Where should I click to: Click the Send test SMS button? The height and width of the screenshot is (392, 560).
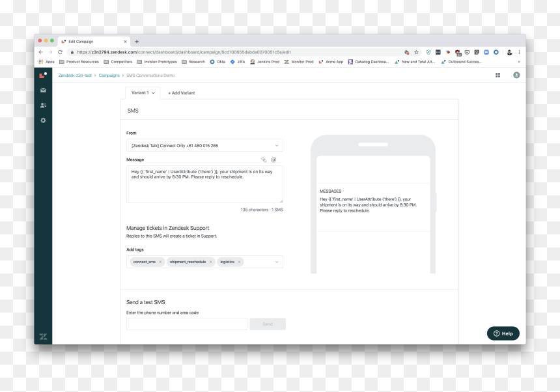click(x=268, y=324)
